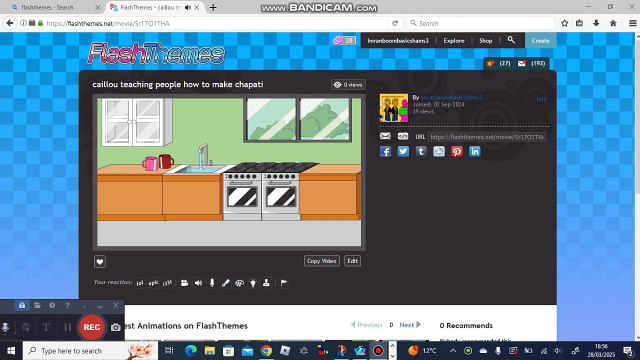This screenshot has height=360, width=640.
Task: Click the video URL field
Action: click(x=487, y=137)
